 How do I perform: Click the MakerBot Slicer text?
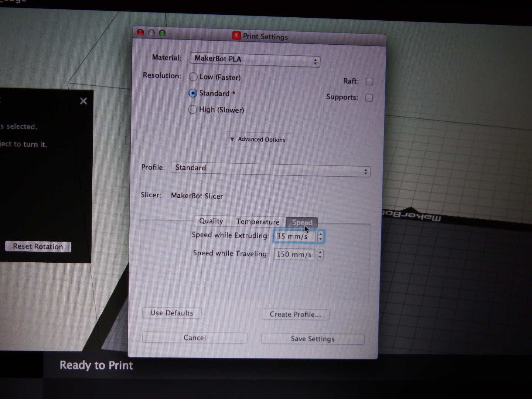[x=197, y=196]
